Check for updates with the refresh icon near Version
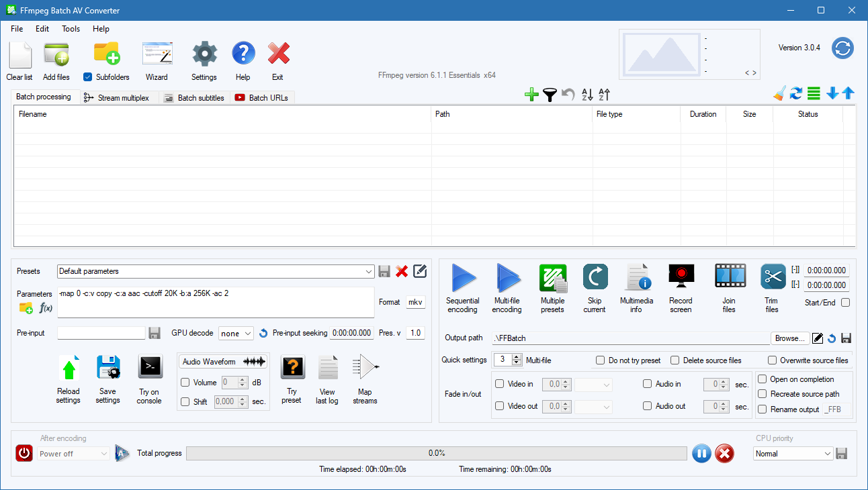 (842, 48)
